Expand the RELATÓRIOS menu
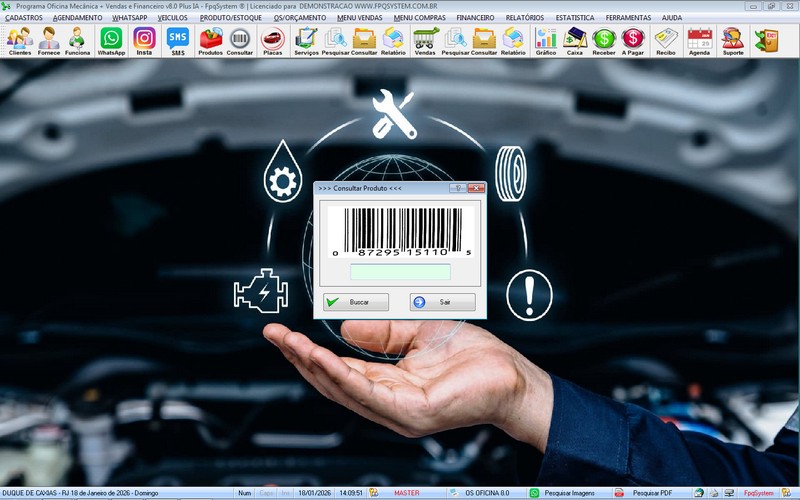 pyautogui.click(x=525, y=17)
